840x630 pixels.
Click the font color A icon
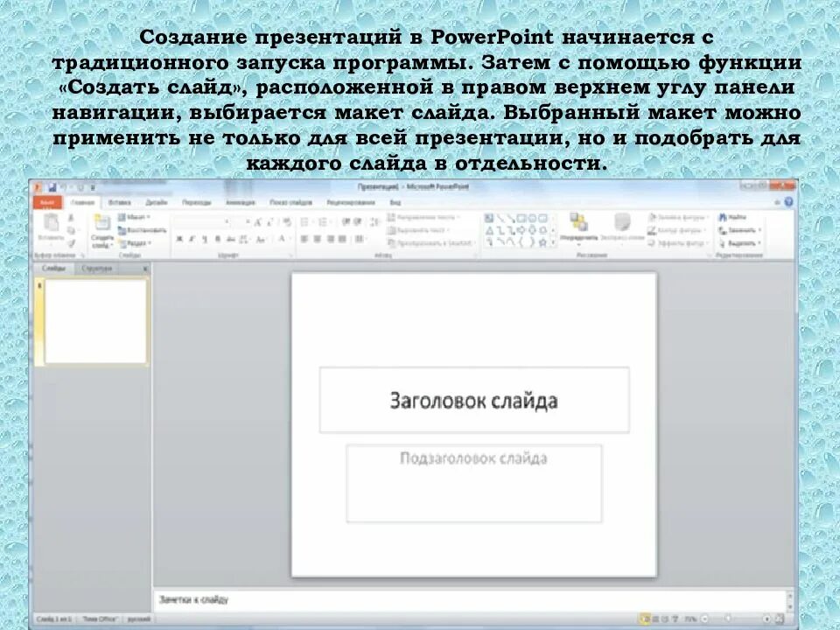(282, 239)
